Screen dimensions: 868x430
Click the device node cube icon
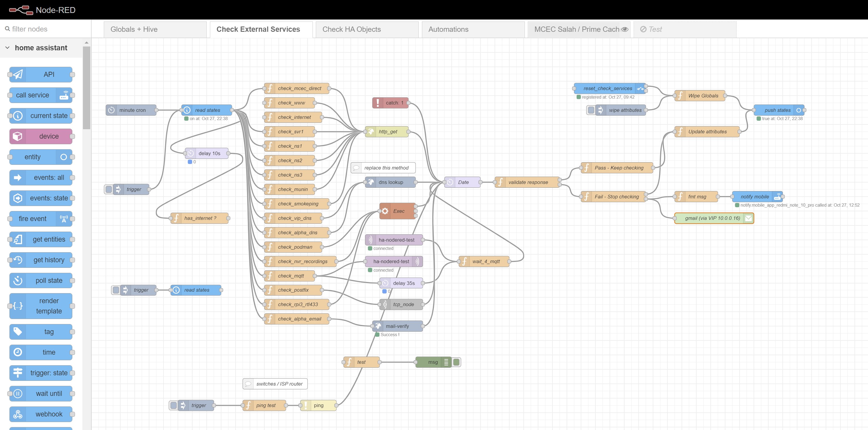pyautogui.click(x=18, y=136)
